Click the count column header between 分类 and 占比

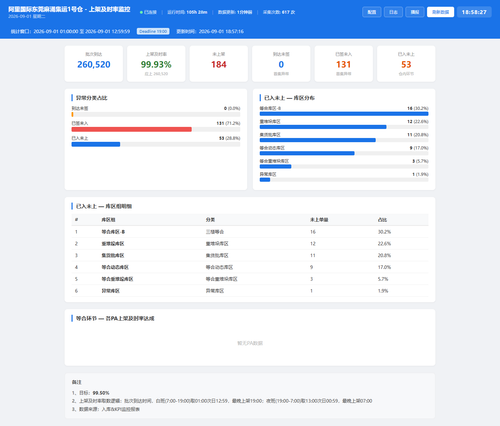[x=319, y=220]
